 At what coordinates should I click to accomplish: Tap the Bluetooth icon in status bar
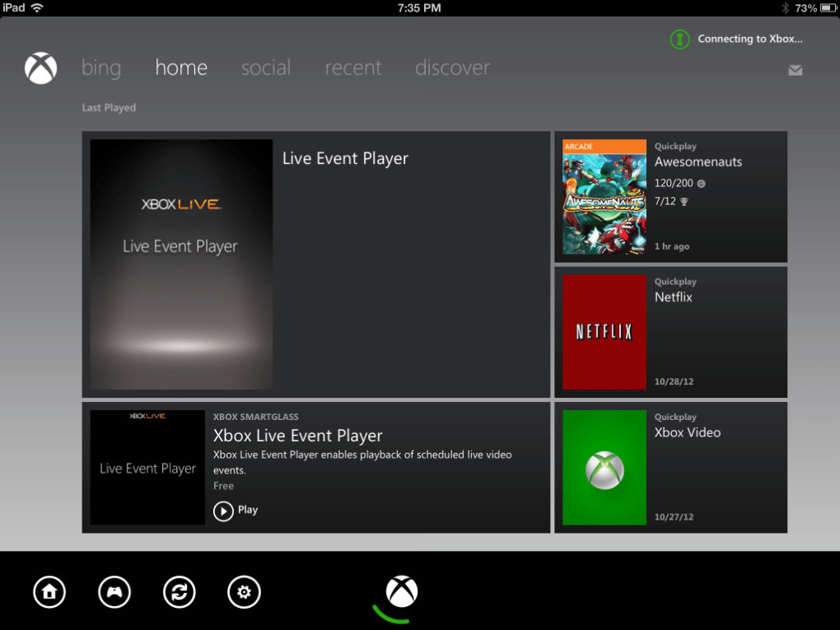pos(786,7)
